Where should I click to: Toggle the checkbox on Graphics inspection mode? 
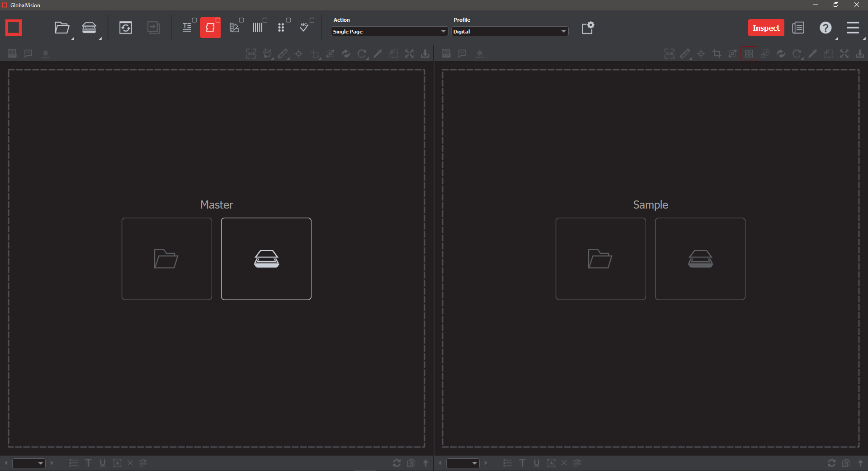pyautogui.click(x=218, y=20)
